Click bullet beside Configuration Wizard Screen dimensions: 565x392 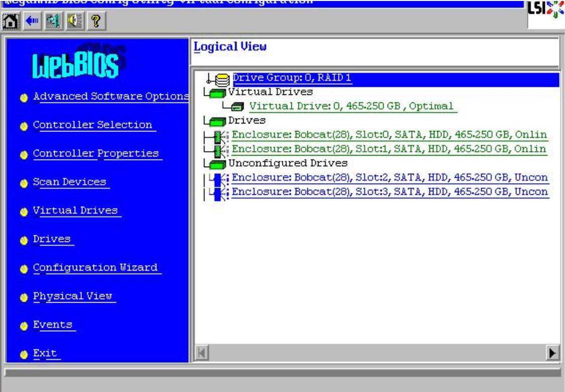click(x=24, y=269)
